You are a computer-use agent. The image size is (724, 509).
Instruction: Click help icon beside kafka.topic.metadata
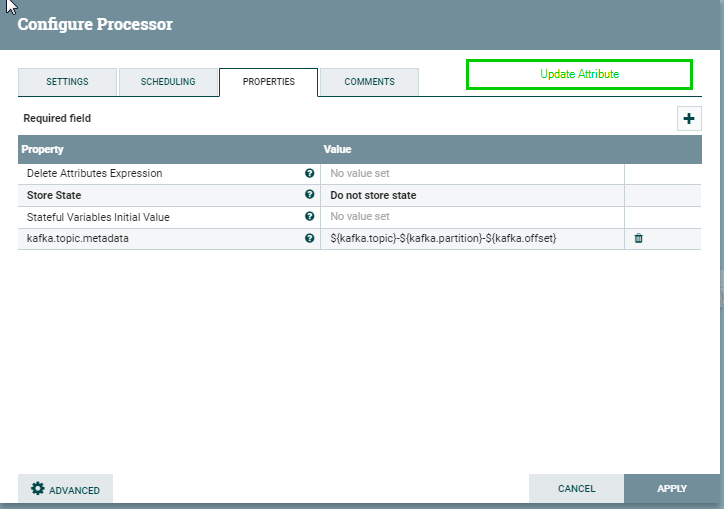309,238
